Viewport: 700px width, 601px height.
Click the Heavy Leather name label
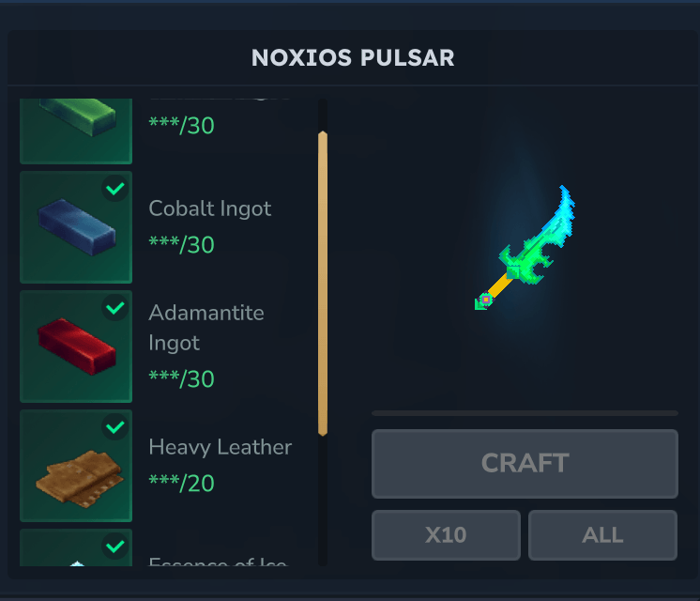coord(221,447)
